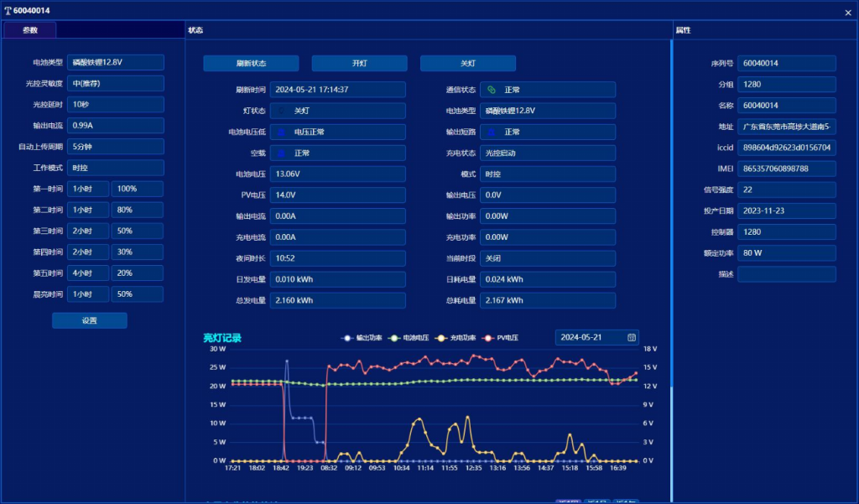Click the green link icon beside 通信状态
This screenshot has height=504, width=859.
492,90
